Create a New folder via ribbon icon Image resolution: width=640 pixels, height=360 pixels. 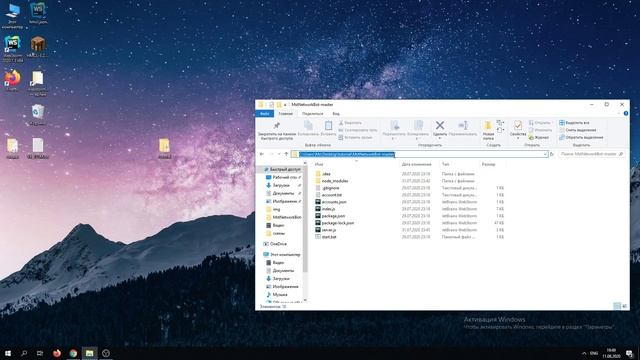(488, 125)
